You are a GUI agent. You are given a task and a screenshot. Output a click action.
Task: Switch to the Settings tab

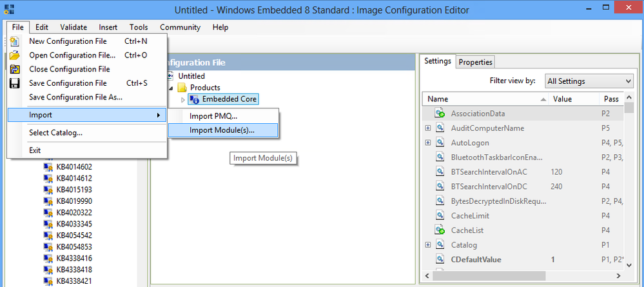(438, 61)
